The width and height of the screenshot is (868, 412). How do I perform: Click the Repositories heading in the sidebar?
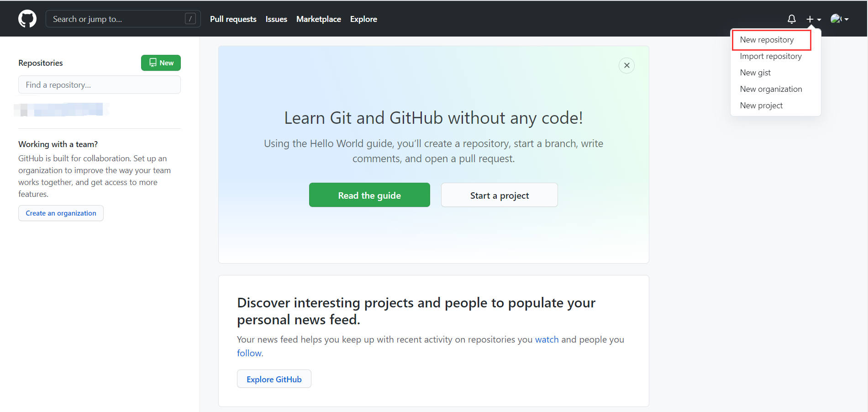pyautogui.click(x=41, y=63)
